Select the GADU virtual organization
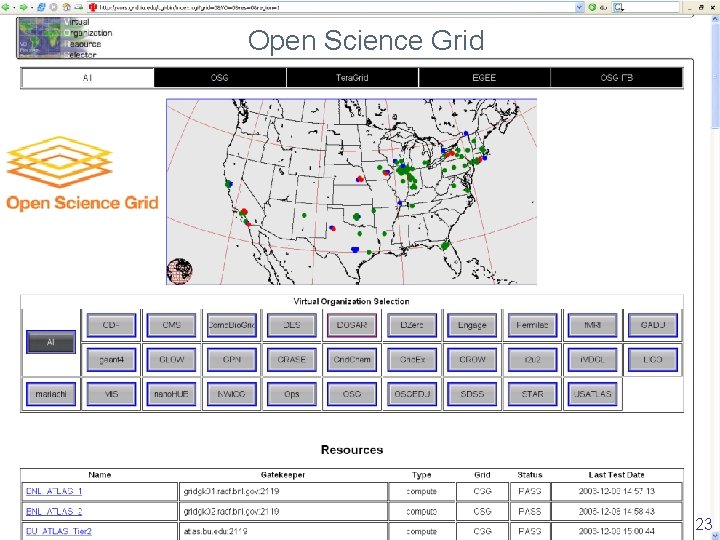 click(652, 325)
